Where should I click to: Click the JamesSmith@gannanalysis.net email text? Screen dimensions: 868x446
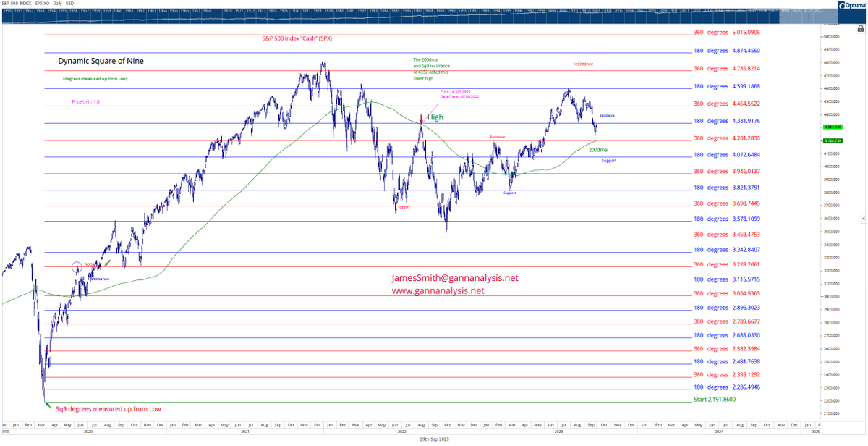pos(455,278)
